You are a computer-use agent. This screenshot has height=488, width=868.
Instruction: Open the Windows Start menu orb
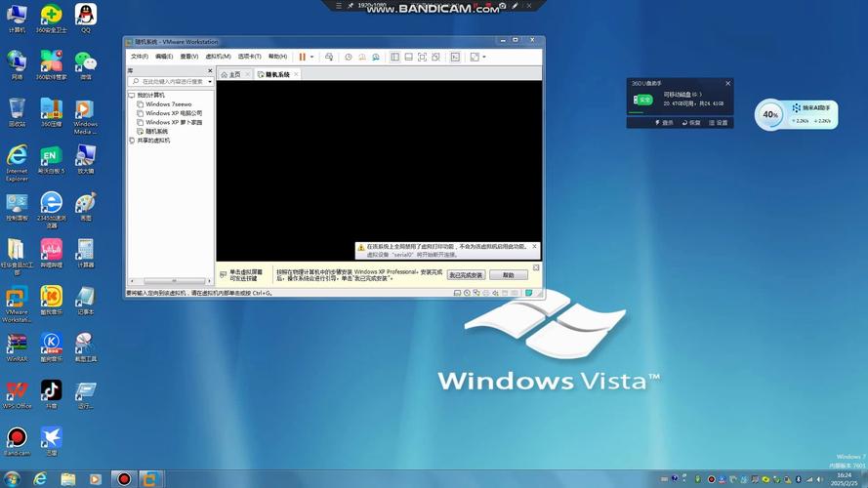[x=12, y=478]
